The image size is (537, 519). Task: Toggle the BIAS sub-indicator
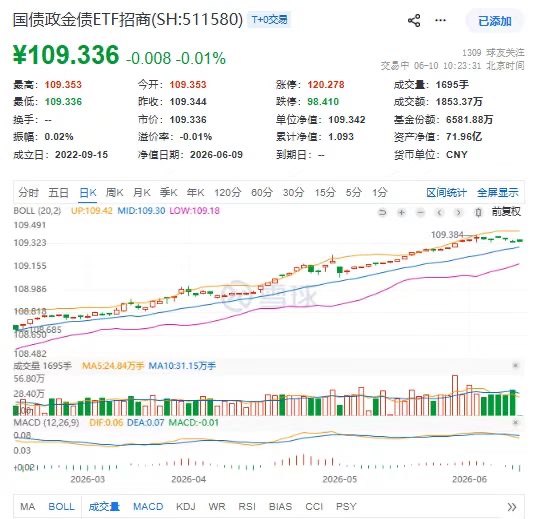click(x=280, y=506)
